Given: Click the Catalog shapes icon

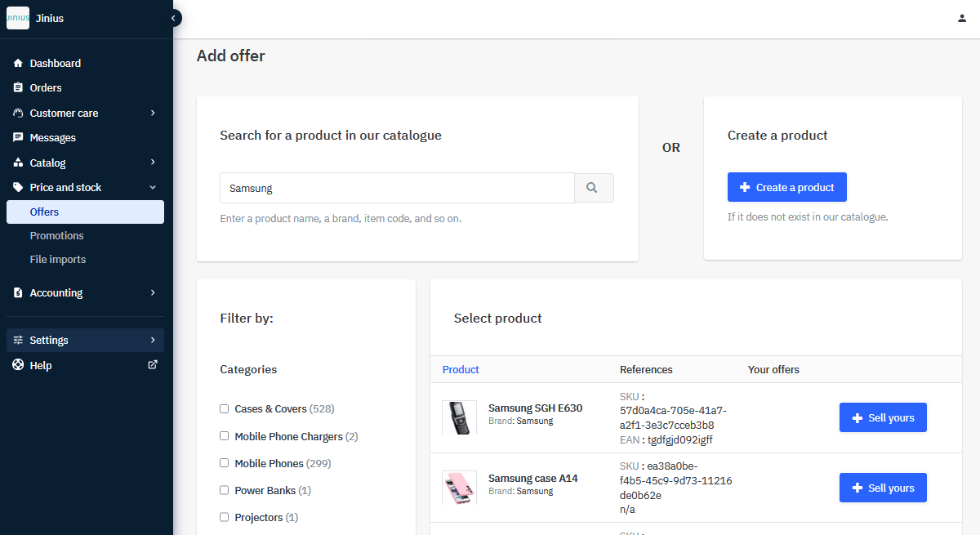Looking at the screenshot, I should [18, 163].
